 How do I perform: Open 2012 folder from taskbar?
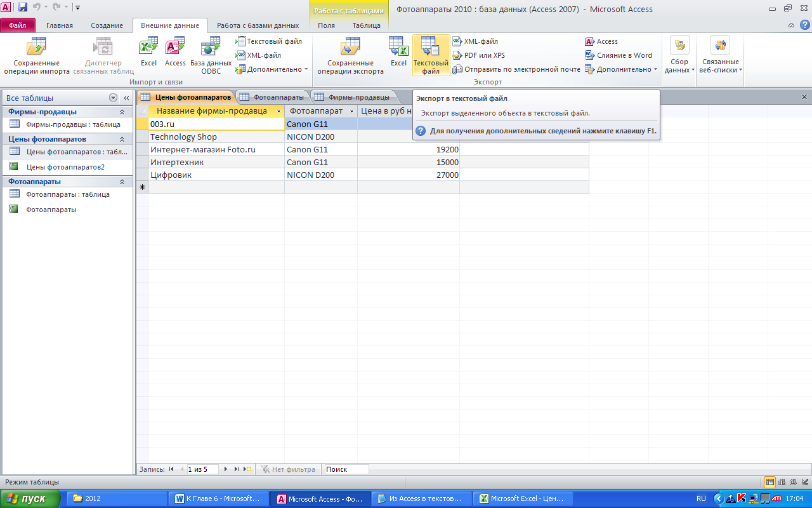[x=117, y=498]
